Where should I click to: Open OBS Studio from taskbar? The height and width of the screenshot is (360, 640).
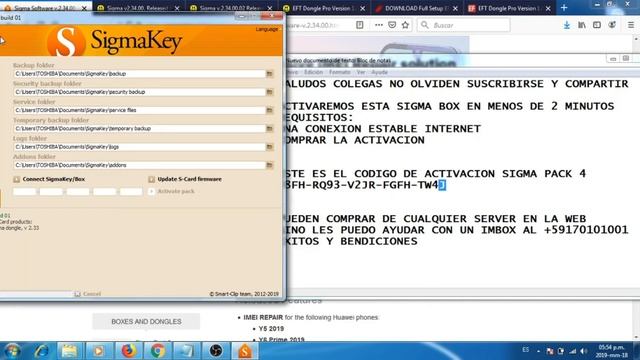point(216,351)
